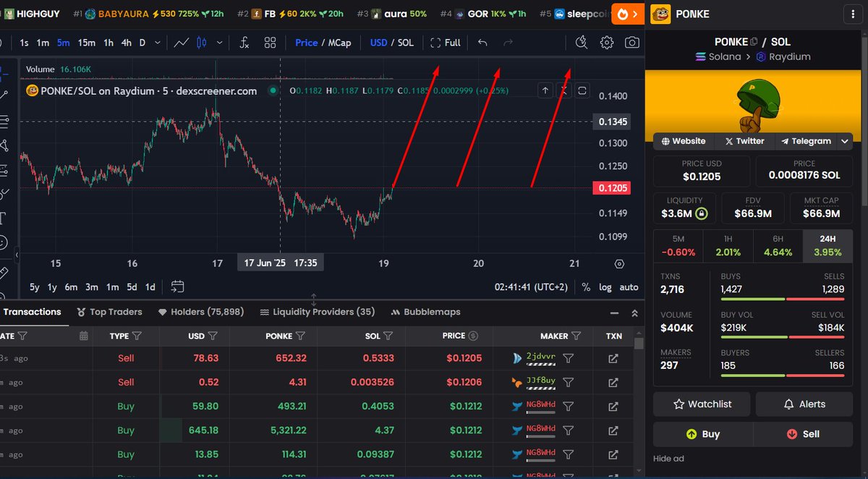Select the candlestick chart style icon
Screen dimensions: 868x479
[201, 43]
